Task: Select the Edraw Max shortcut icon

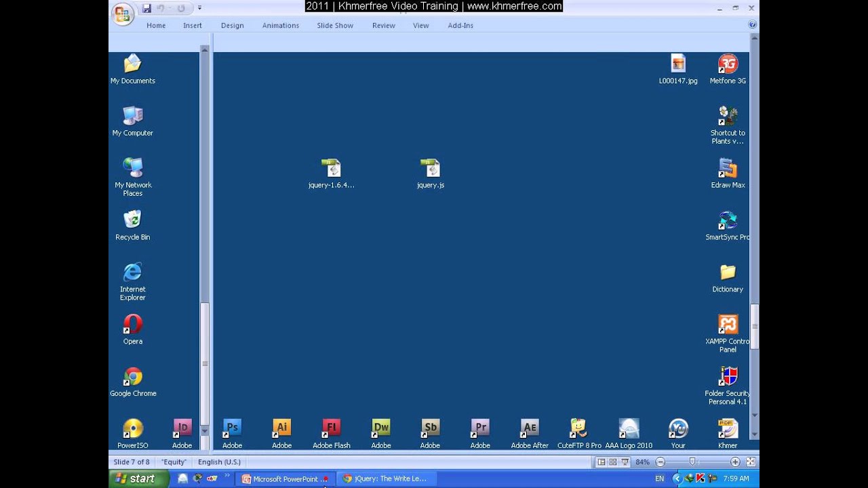Action: pos(728,167)
